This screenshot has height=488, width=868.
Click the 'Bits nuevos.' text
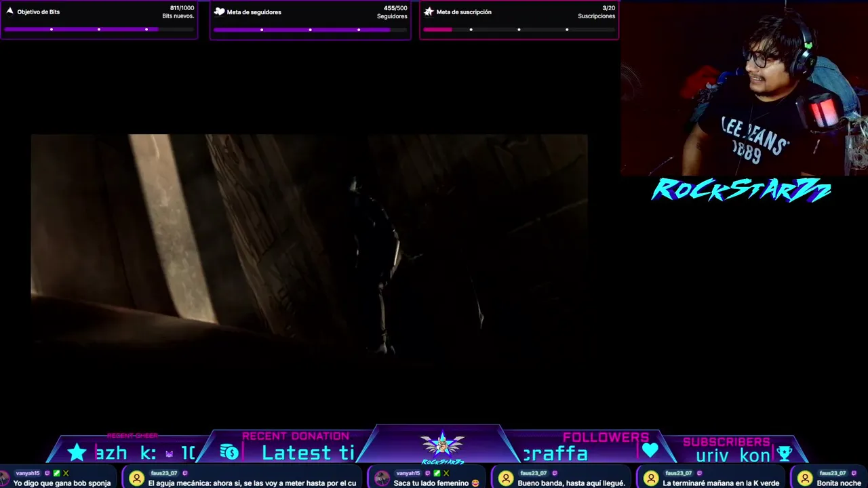(178, 16)
